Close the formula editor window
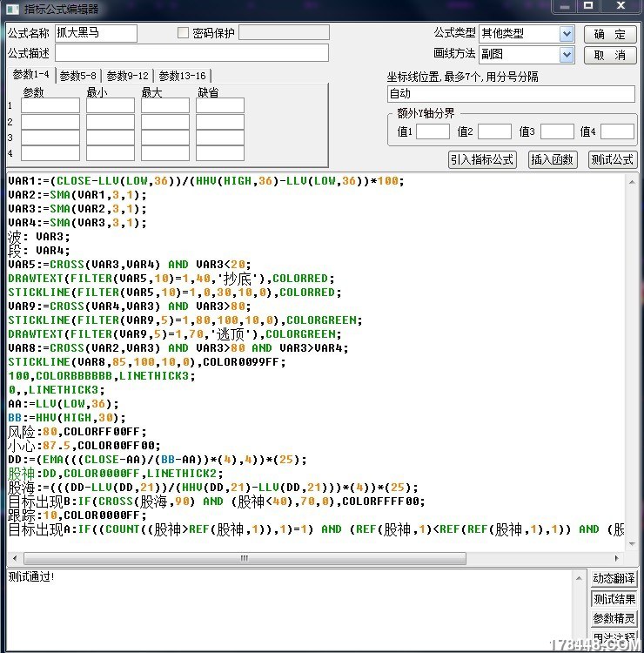This screenshot has width=644, height=653. click(x=621, y=6)
